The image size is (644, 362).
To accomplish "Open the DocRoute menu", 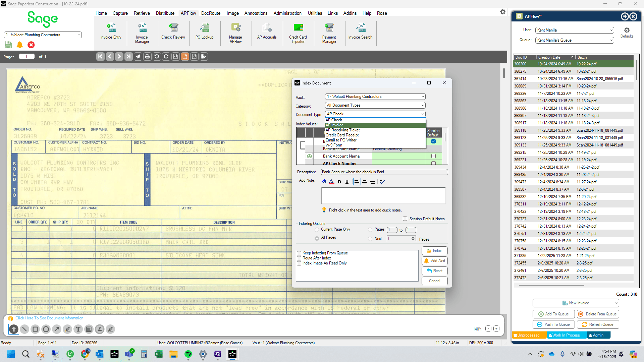I will click(211, 13).
